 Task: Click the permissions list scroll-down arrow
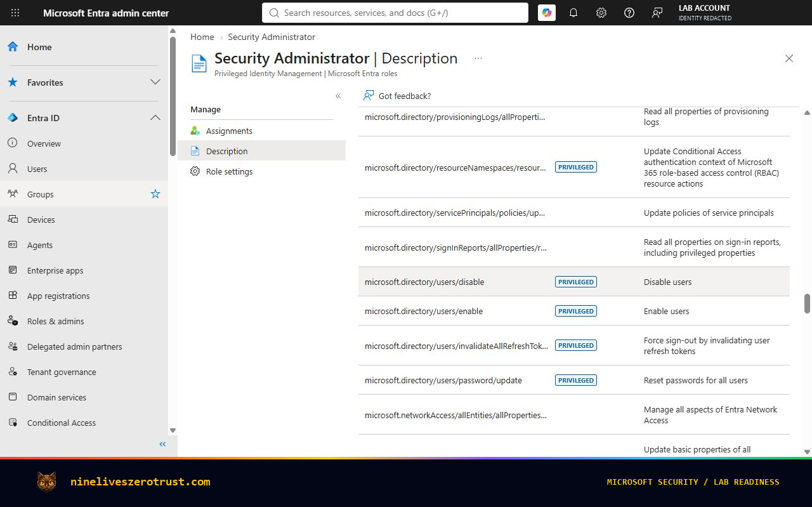(807, 452)
